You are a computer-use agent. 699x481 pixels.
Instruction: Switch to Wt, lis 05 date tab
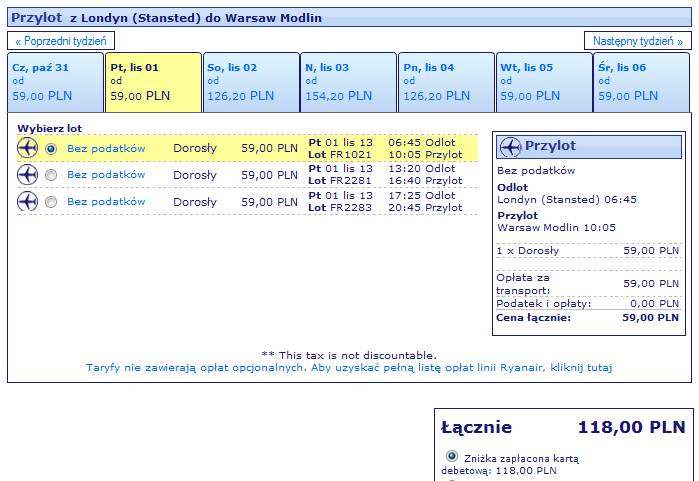pos(544,82)
